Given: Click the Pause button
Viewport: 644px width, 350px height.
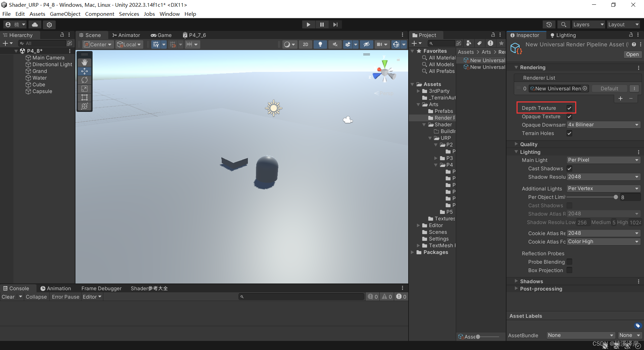Looking at the screenshot, I should [x=322, y=25].
